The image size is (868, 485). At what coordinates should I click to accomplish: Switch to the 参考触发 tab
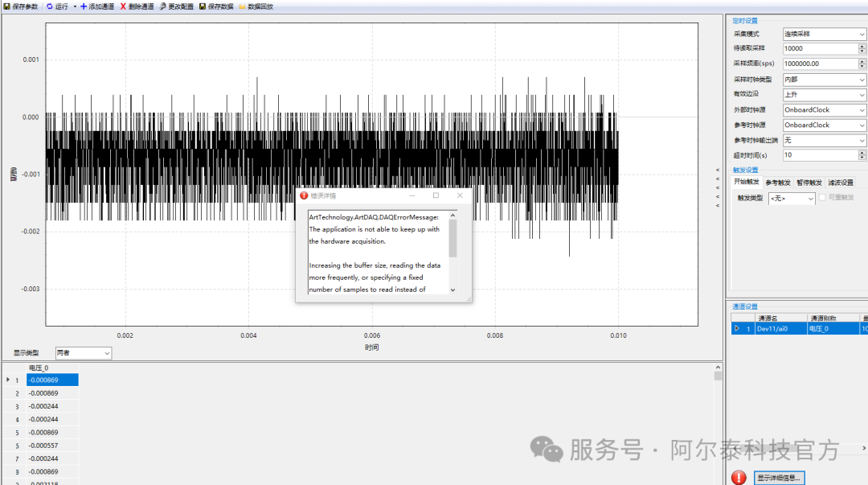777,183
